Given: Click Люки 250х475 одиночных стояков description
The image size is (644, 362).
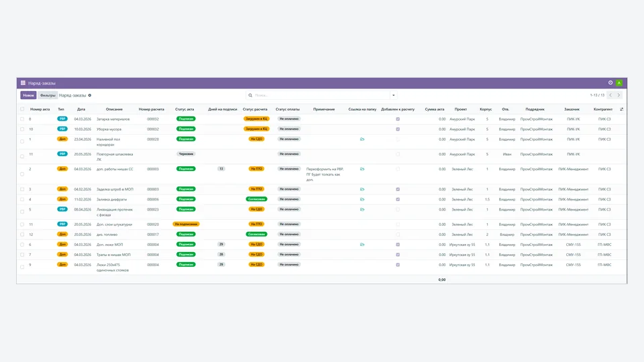Looking at the screenshot, I should pyautogui.click(x=113, y=267).
